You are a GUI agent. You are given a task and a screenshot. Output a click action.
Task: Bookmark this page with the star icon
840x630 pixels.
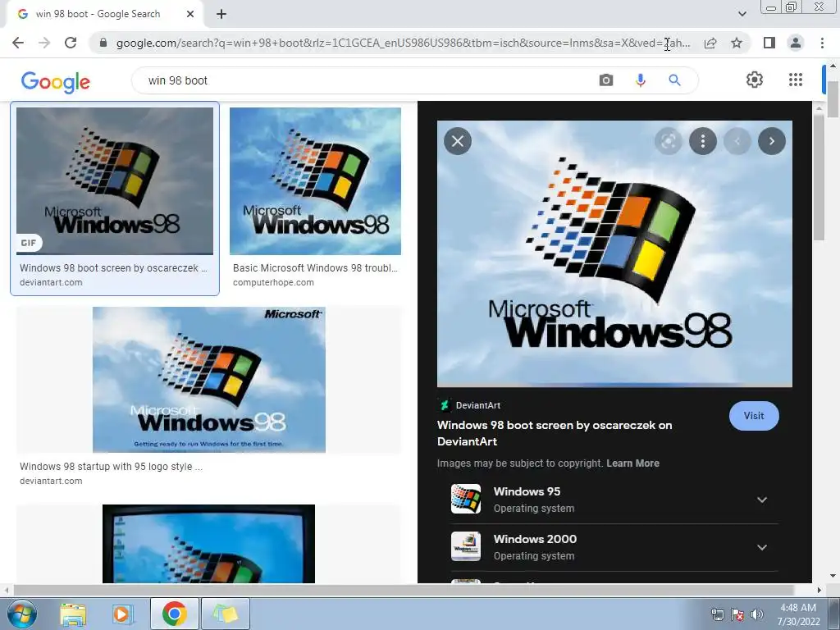pos(737,43)
